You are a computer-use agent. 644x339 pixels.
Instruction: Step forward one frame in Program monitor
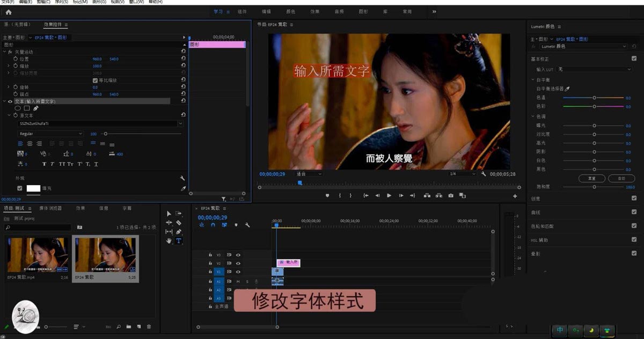[x=401, y=196]
